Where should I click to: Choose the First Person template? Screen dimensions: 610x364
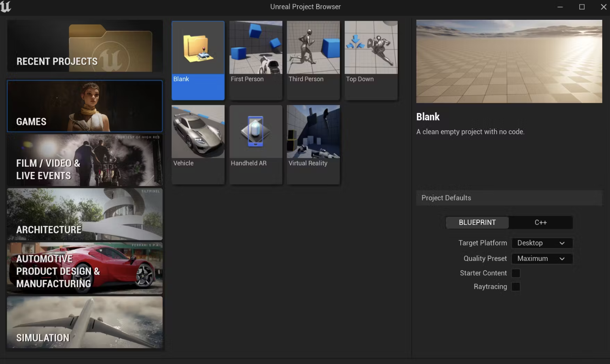coord(256,60)
